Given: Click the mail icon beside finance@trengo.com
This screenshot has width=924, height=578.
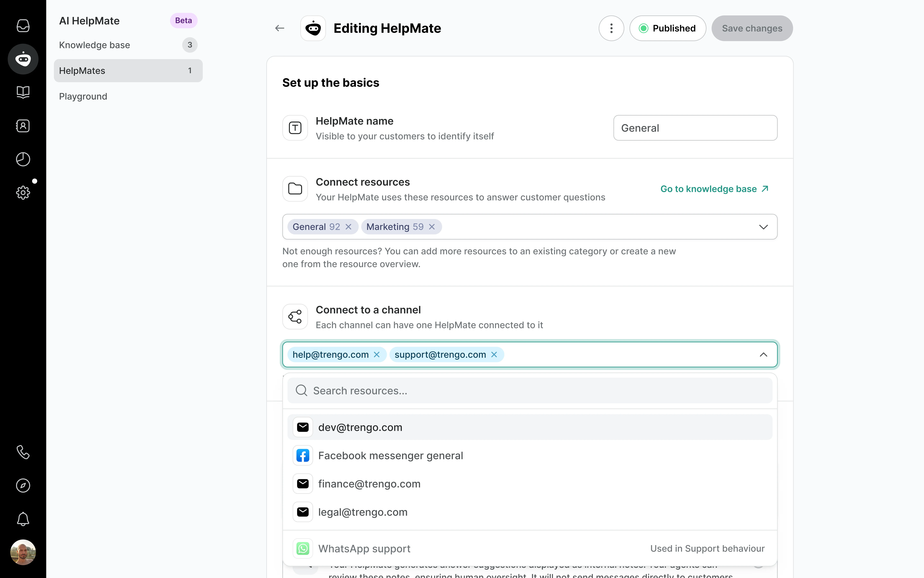Looking at the screenshot, I should (x=303, y=484).
